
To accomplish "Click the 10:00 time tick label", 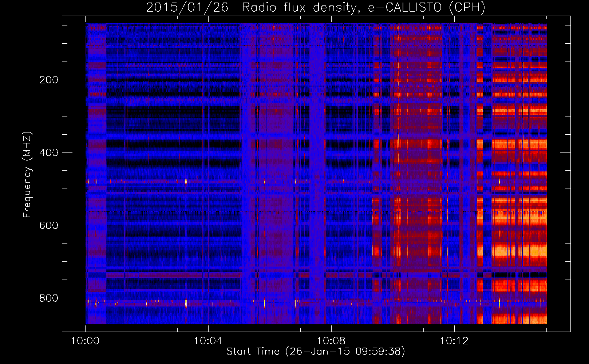I will (85, 341).
